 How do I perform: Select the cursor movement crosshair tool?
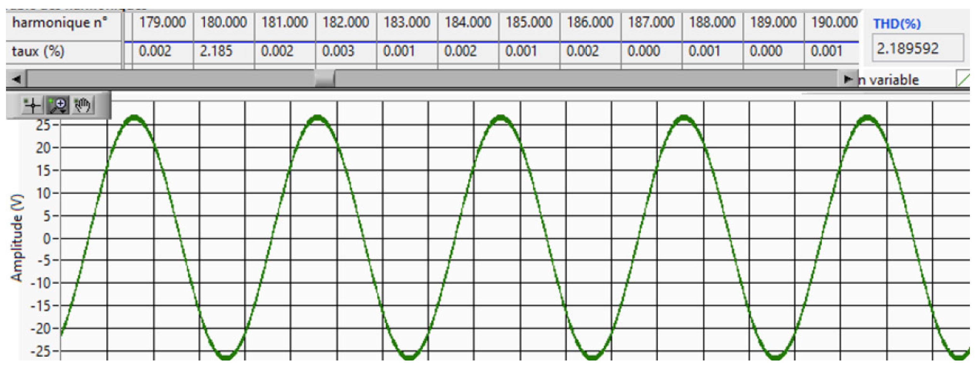[32, 105]
